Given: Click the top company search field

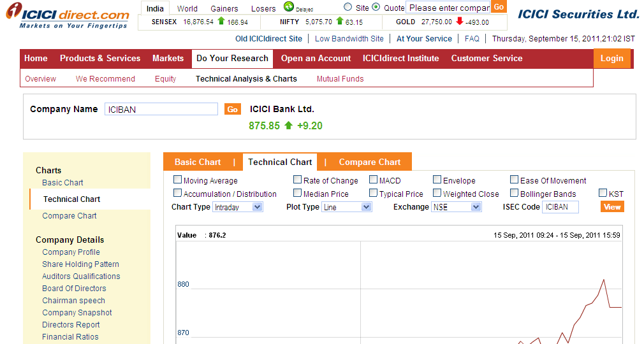Looking at the screenshot, I should click(x=448, y=8).
